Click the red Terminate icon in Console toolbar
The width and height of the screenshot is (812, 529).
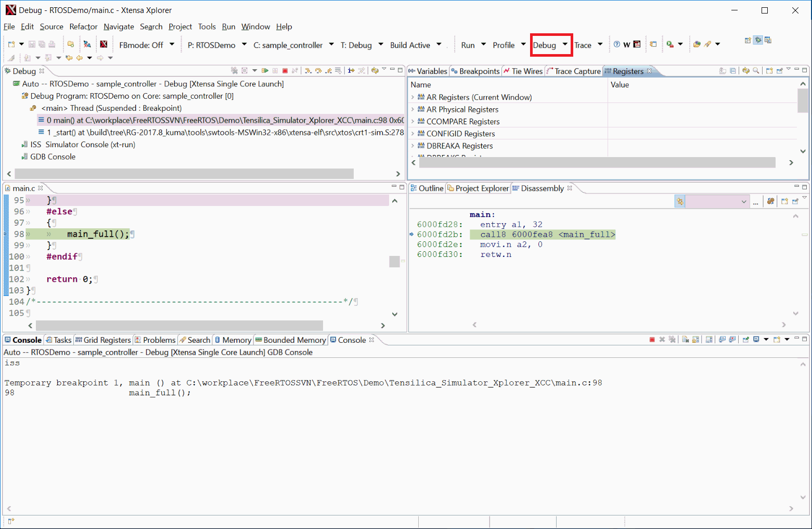point(652,340)
